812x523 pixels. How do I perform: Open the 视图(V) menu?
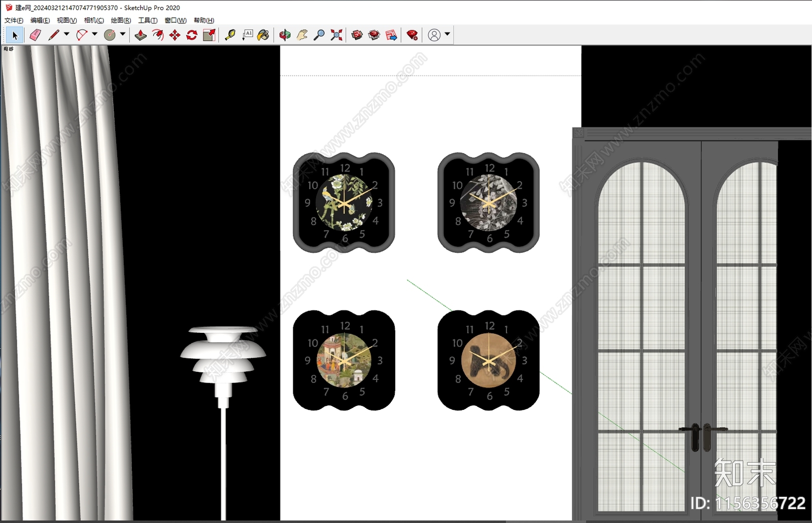(66, 20)
